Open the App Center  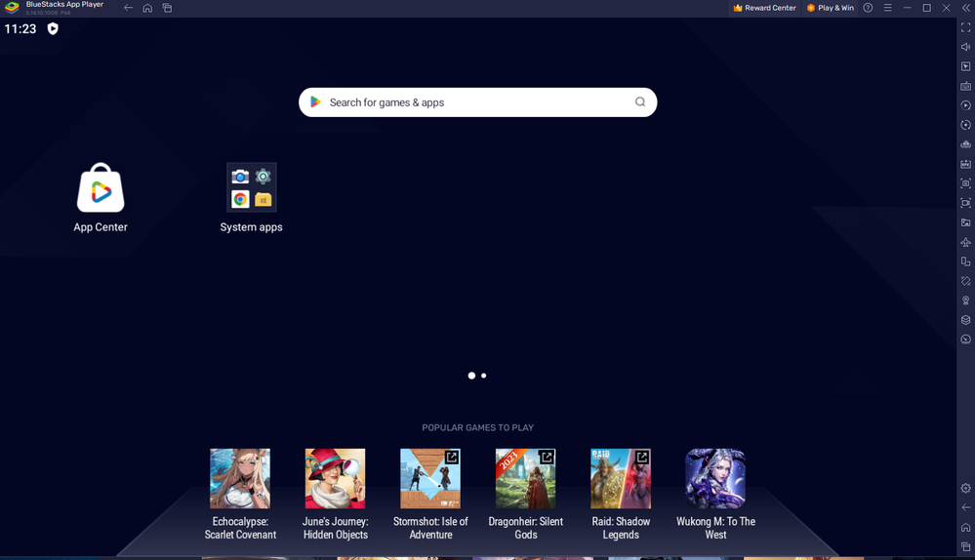101,188
